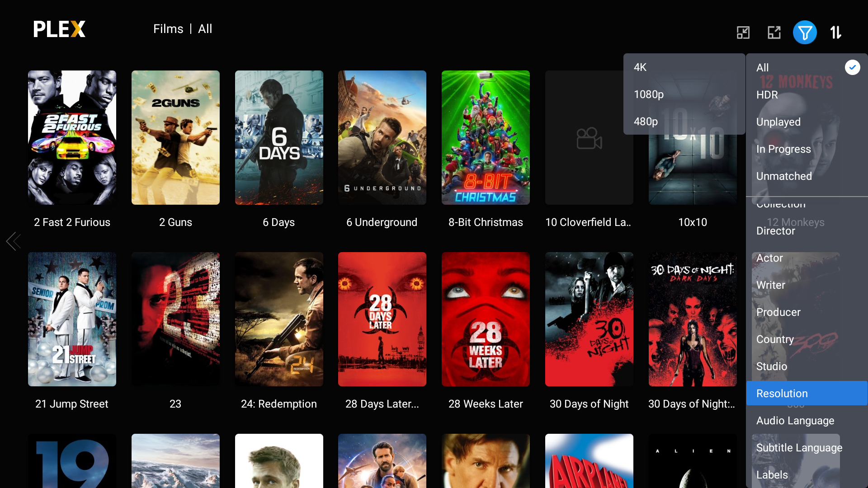Toggle the checkmark next to All
This screenshot has height=488, width=868.
coord(852,68)
